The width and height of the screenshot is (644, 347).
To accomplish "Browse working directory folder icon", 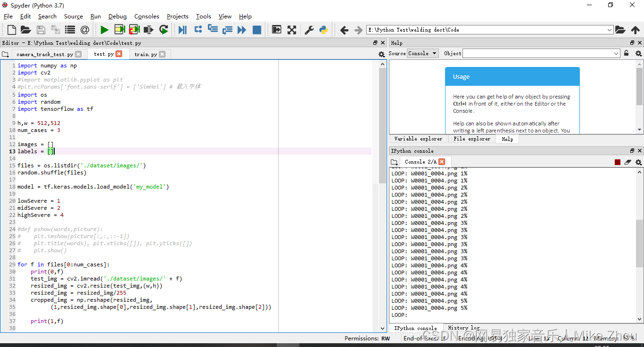I will coord(620,30).
